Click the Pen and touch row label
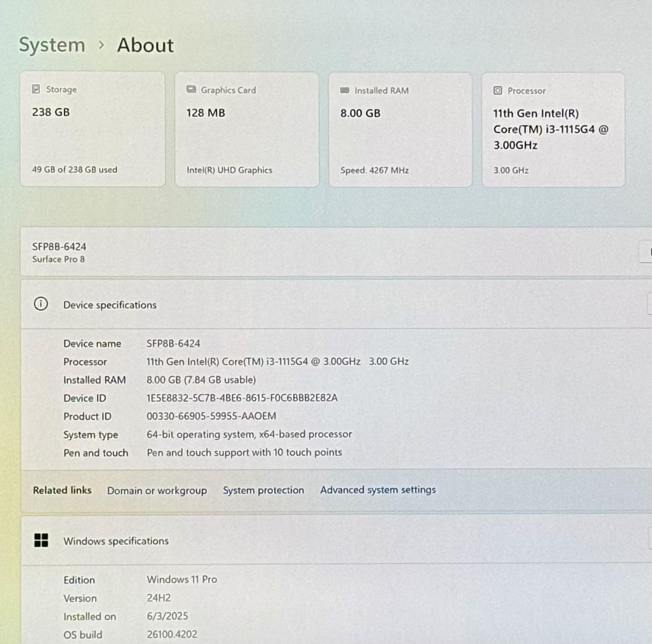Viewport: 652px width, 644px height. 95,453
